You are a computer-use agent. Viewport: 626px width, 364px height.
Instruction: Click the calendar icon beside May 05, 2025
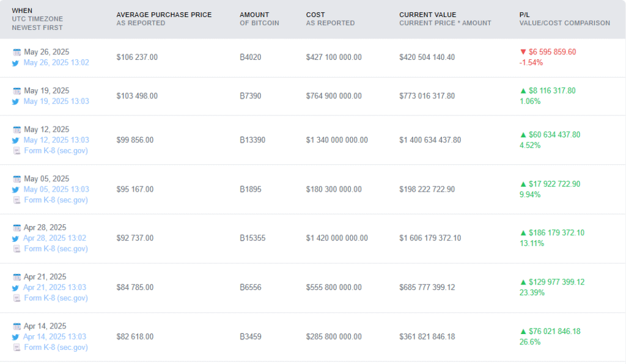click(17, 179)
